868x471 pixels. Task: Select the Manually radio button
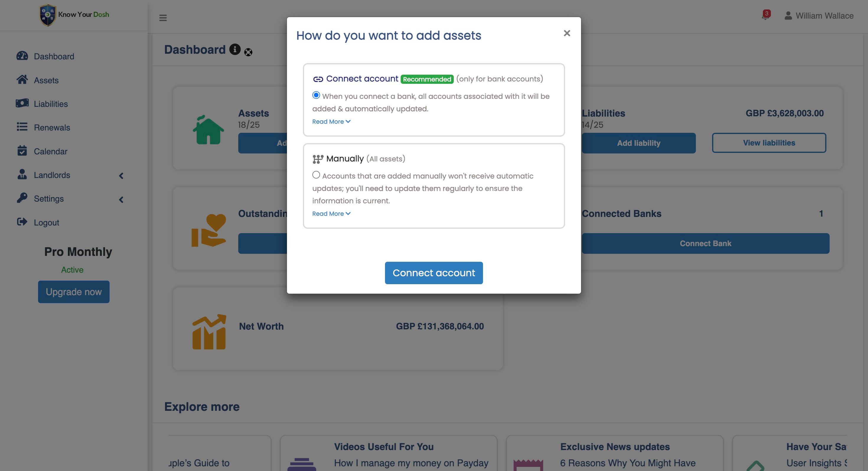tap(316, 175)
